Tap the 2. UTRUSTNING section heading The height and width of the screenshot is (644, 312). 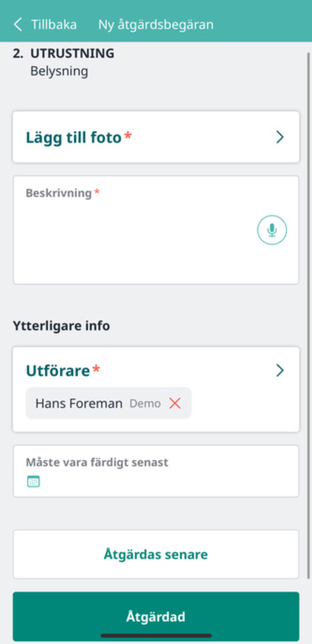(x=64, y=53)
